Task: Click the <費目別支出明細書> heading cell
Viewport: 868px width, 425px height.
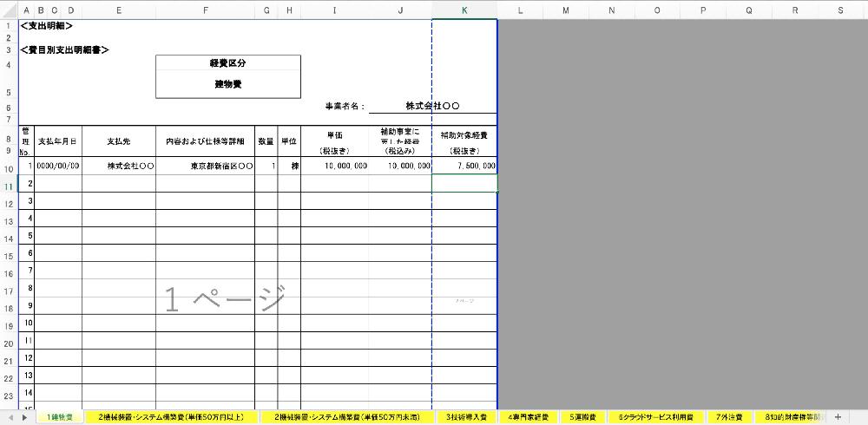Action: coord(63,49)
